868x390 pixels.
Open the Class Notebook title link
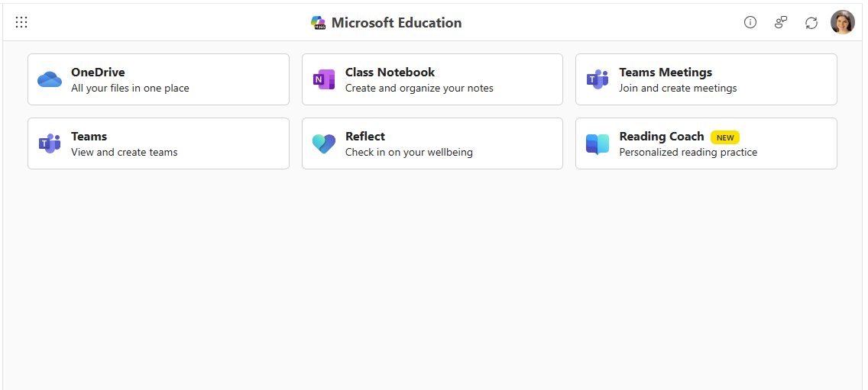390,73
